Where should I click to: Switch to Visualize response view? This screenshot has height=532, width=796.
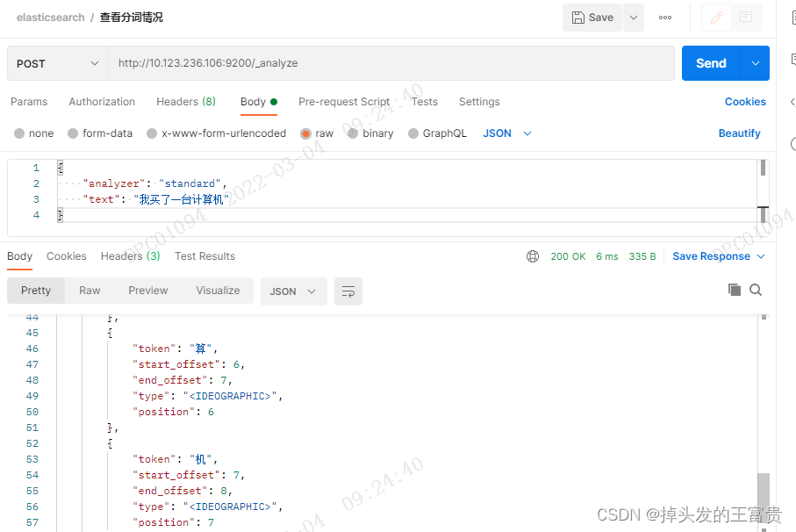point(218,291)
